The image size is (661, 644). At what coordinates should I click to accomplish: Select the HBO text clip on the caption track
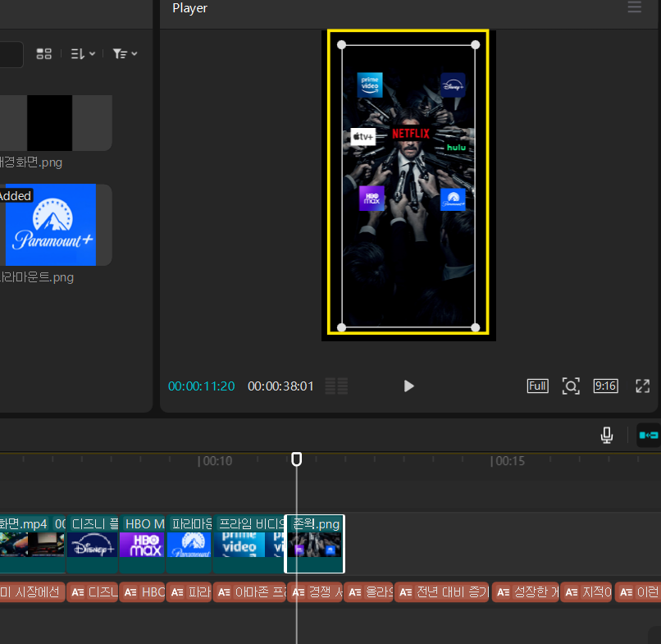pyautogui.click(x=142, y=592)
